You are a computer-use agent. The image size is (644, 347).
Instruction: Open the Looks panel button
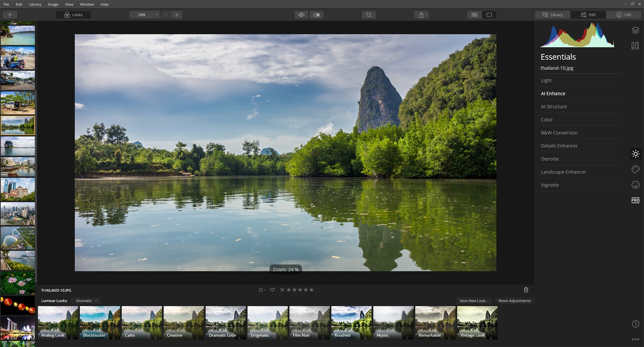[x=73, y=15]
